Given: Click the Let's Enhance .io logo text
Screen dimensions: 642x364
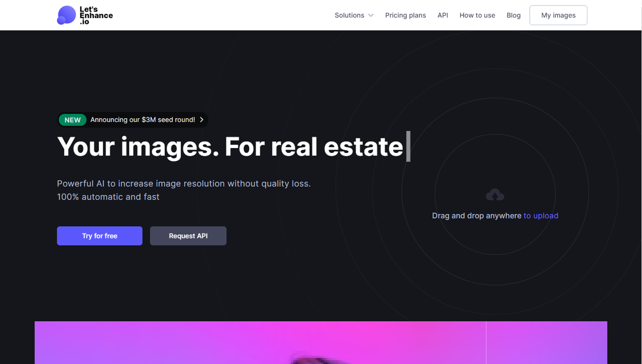Looking at the screenshot, I should pos(96,16).
